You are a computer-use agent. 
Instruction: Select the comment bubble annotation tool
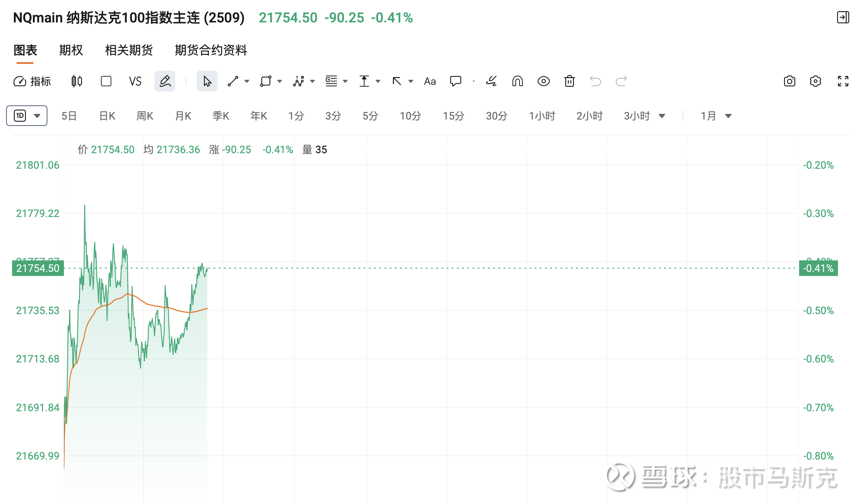(456, 81)
